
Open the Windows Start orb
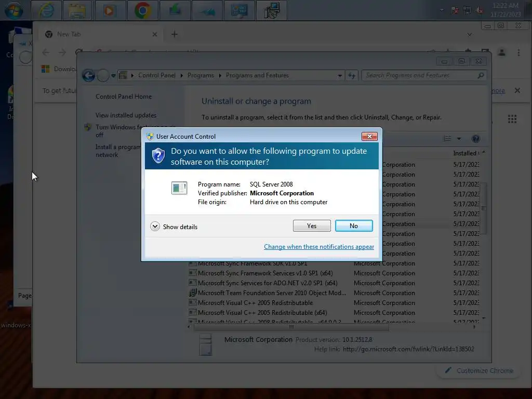coord(14,10)
